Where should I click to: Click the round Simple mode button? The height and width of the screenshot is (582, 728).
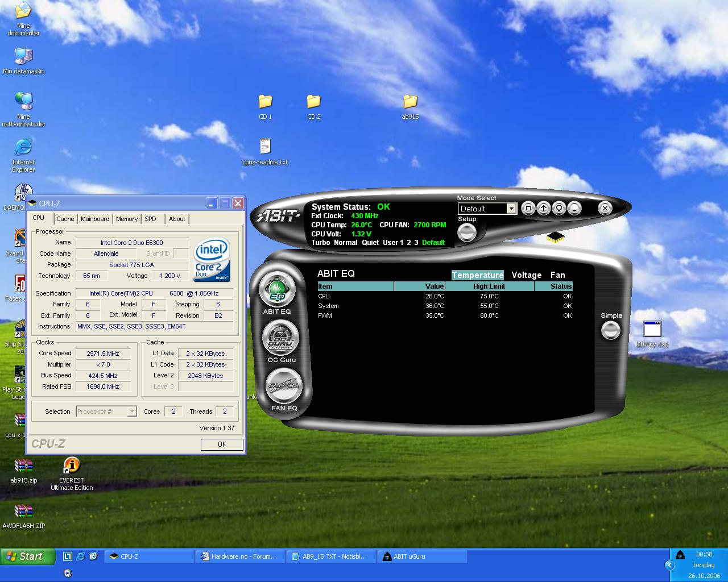611,330
